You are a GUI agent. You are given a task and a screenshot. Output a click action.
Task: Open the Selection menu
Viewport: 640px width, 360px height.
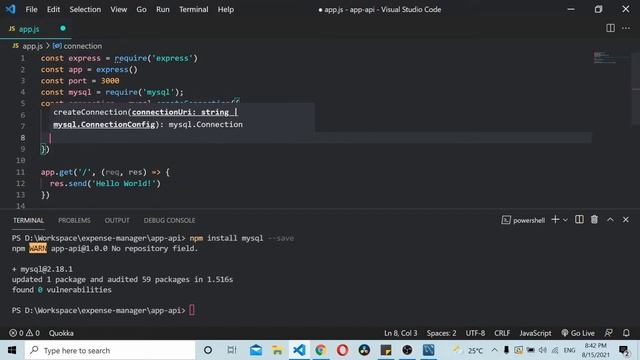click(85, 9)
